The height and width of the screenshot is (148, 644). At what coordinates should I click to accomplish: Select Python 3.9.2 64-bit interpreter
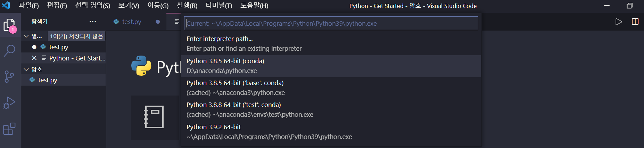(x=331, y=132)
